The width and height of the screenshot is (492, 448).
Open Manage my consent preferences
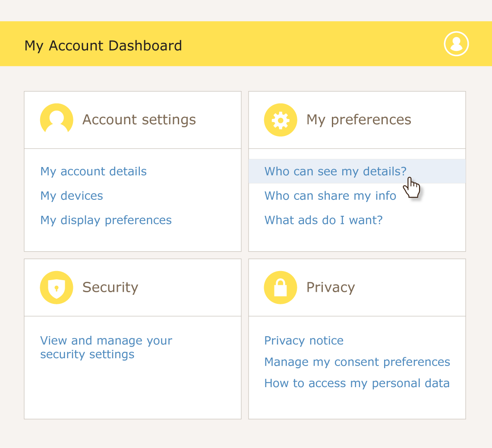(357, 362)
